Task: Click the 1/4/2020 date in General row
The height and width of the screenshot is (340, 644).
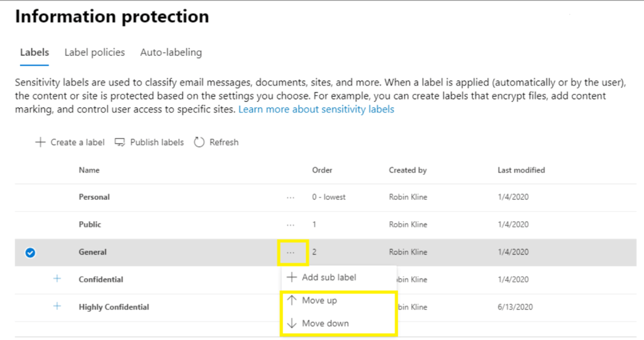Action: 513,252
